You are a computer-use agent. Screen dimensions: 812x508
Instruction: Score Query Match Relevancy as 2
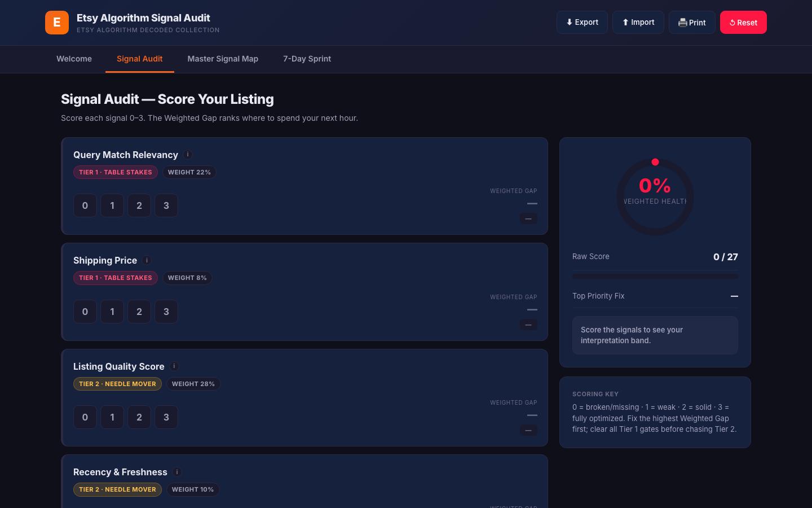click(x=139, y=205)
